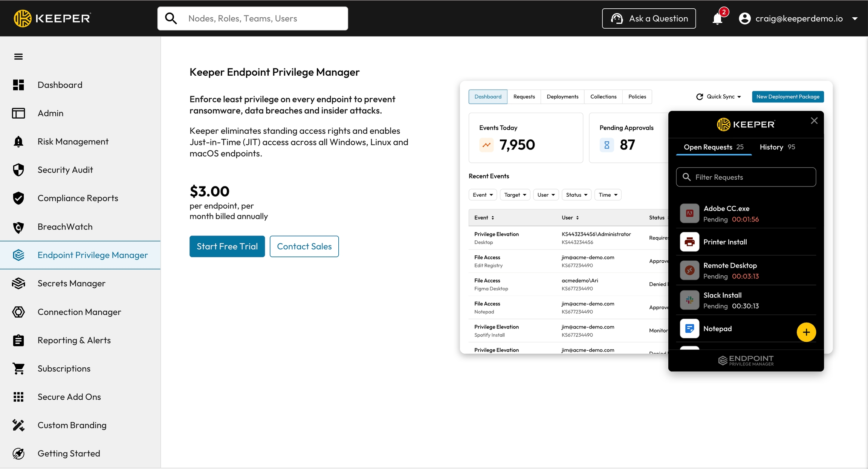Click the Custom Branding wand icon

(x=18, y=425)
